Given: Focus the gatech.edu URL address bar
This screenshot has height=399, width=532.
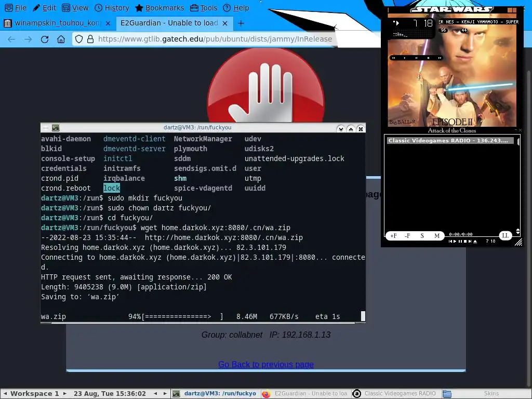Looking at the screenshot, I should tap(215, 39).
